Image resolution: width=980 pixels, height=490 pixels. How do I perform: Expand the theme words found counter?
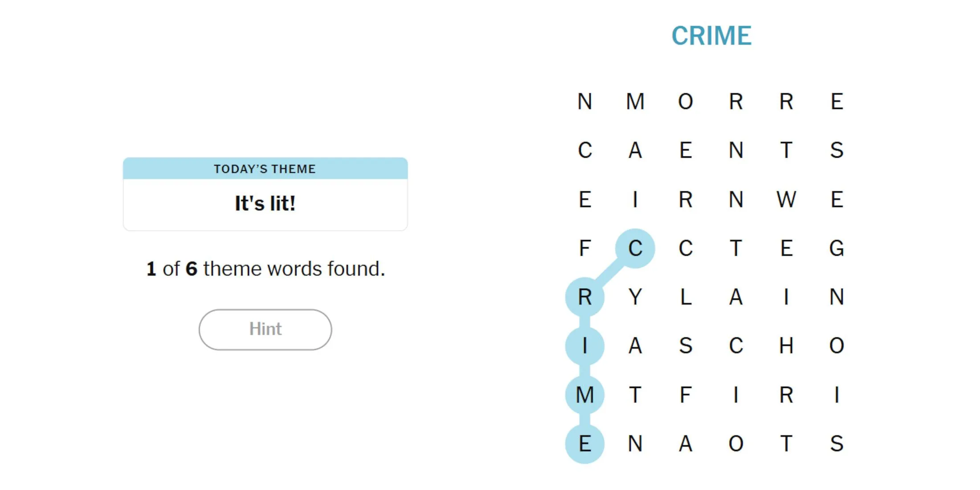click(x=265, y=268)
